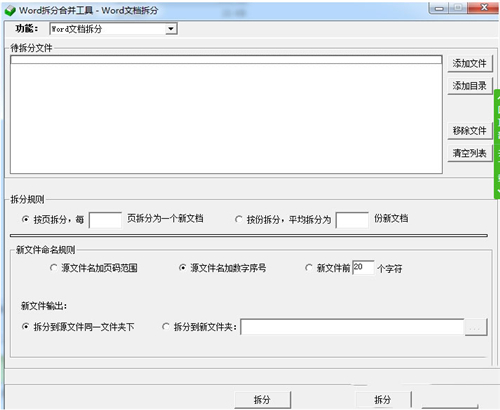Click the center 拆分 button
Viewport: 500px width, 410px height.
262,400
